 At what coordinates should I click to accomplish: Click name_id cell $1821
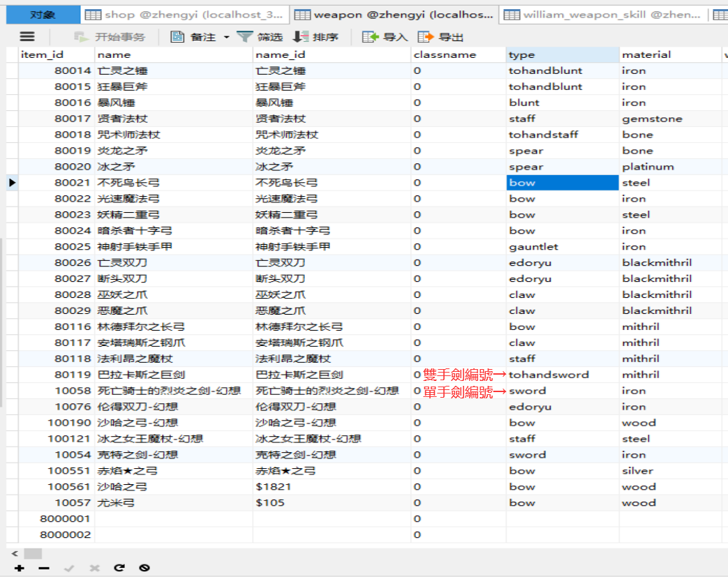(332, 486)
